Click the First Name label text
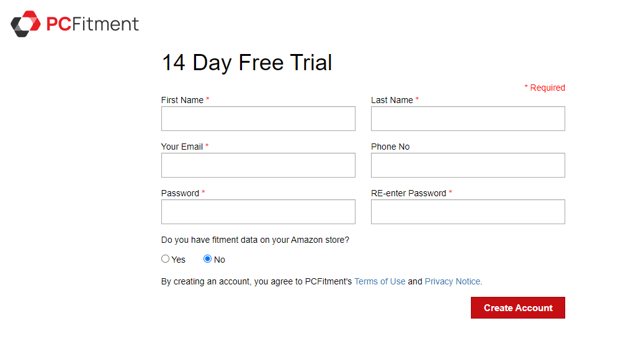Image resolution: width=644 pixels, height=349 pixels. coord(182,100)
